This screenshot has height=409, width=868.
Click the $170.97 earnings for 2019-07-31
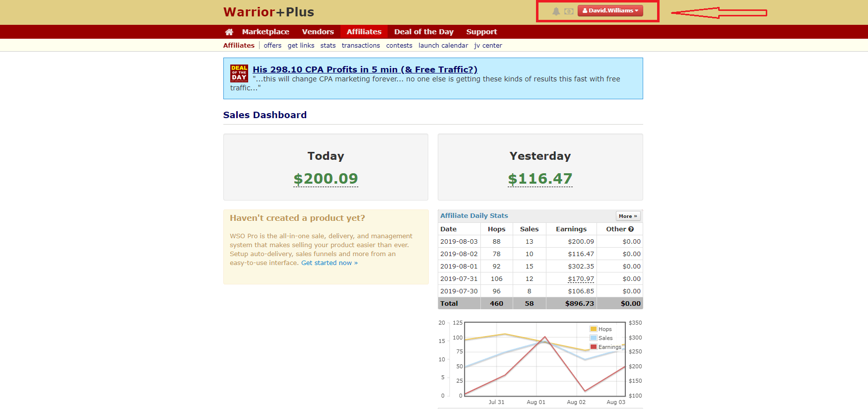pos(581,278)
